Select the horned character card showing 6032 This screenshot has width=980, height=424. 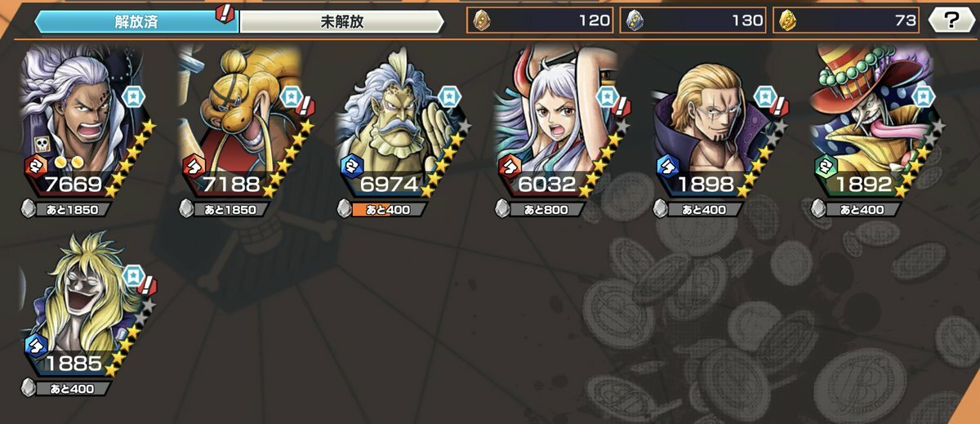click(x=560, y=123)
